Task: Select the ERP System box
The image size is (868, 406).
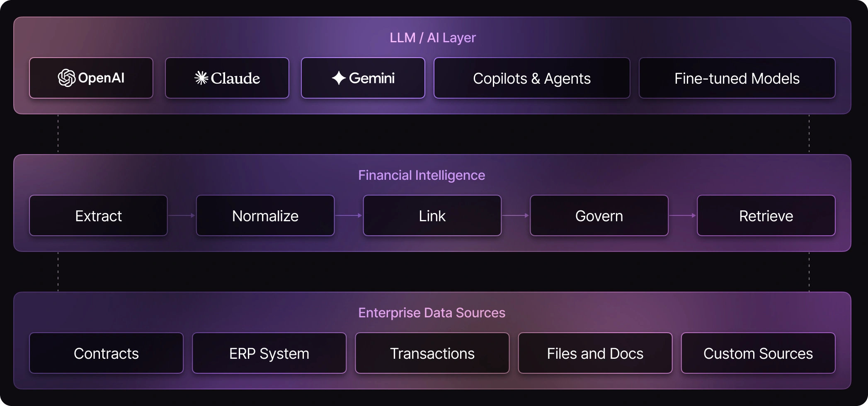Action: 269,353
